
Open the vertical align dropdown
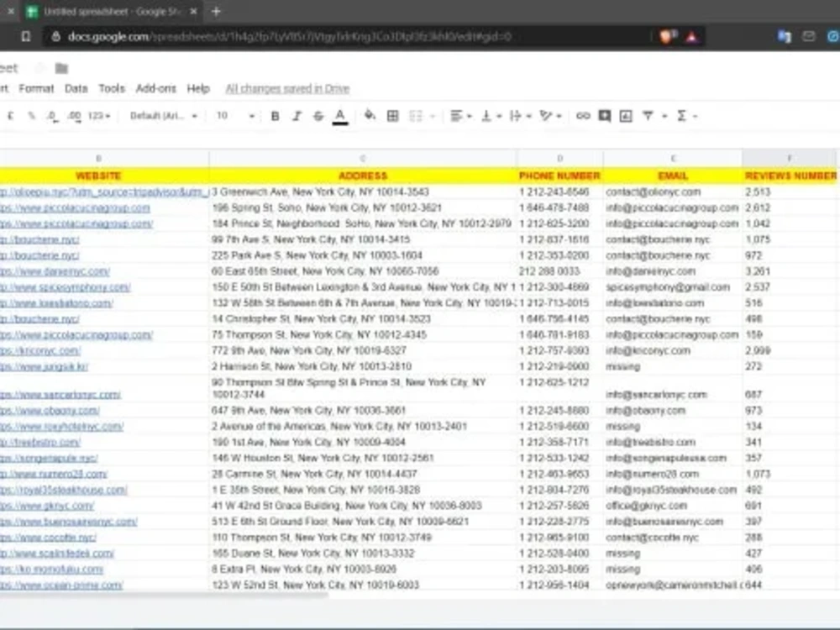491,116
